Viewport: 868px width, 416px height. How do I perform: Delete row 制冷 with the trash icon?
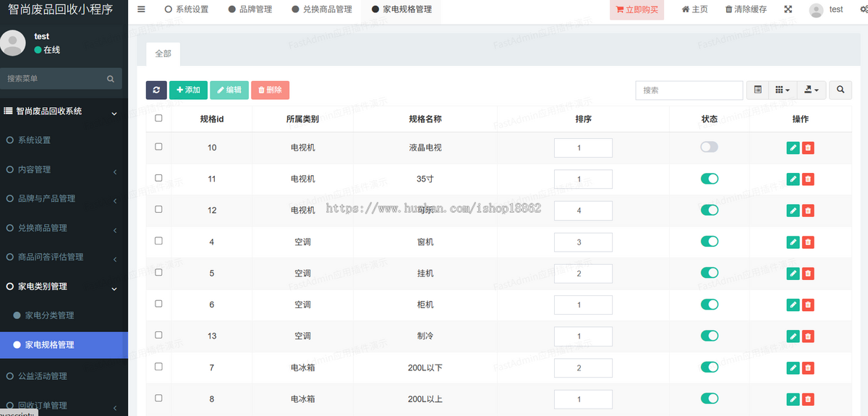[x=808, y=336]
